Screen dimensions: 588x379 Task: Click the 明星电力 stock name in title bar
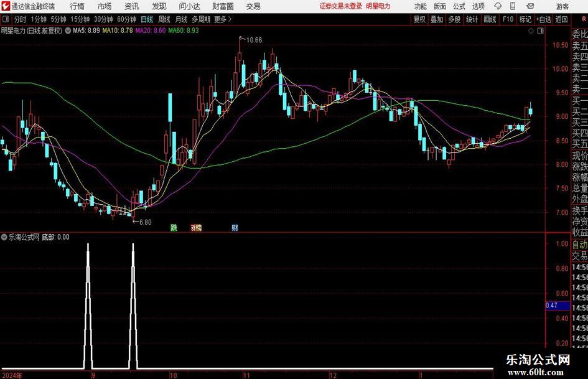(378, 6)
